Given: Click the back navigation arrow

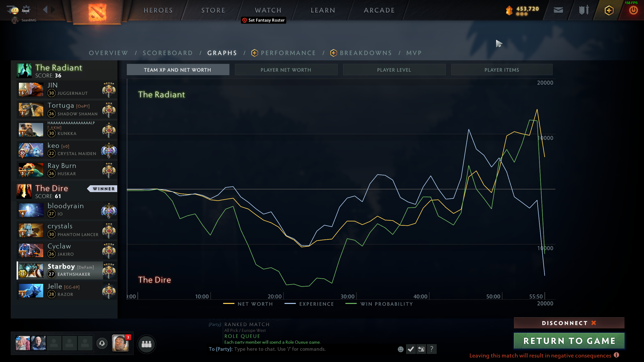Looking at the screenshot, I should [45, 10].
